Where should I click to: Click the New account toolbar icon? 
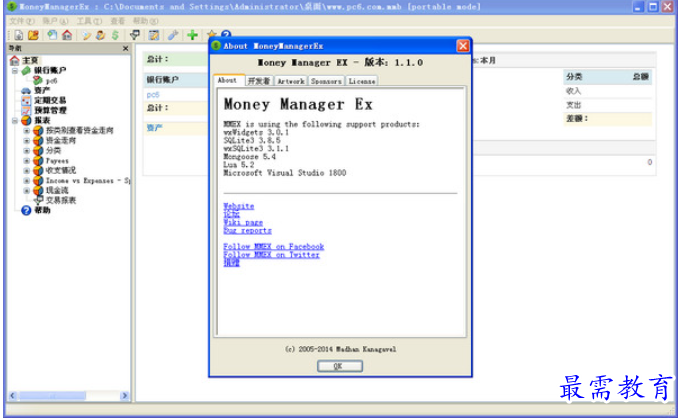coord(52,35)
